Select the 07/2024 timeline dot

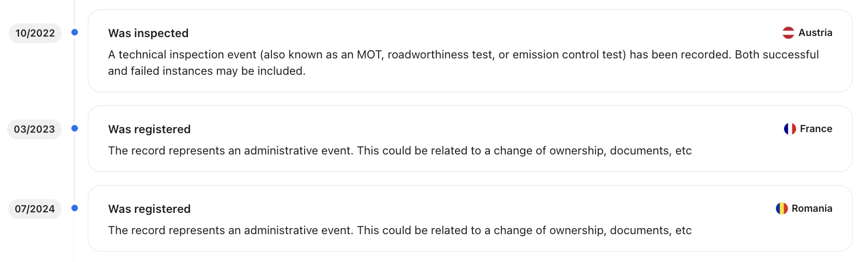point(75,208)
